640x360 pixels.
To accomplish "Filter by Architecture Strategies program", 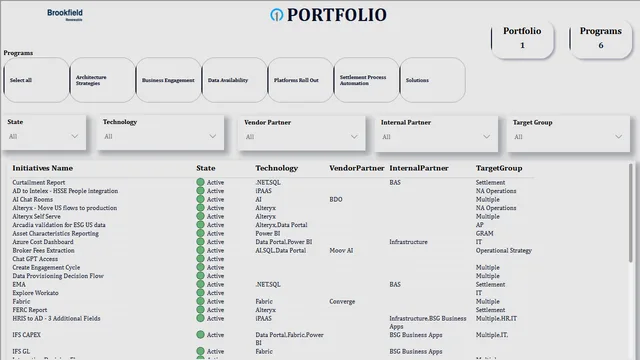I will [102, 80].
